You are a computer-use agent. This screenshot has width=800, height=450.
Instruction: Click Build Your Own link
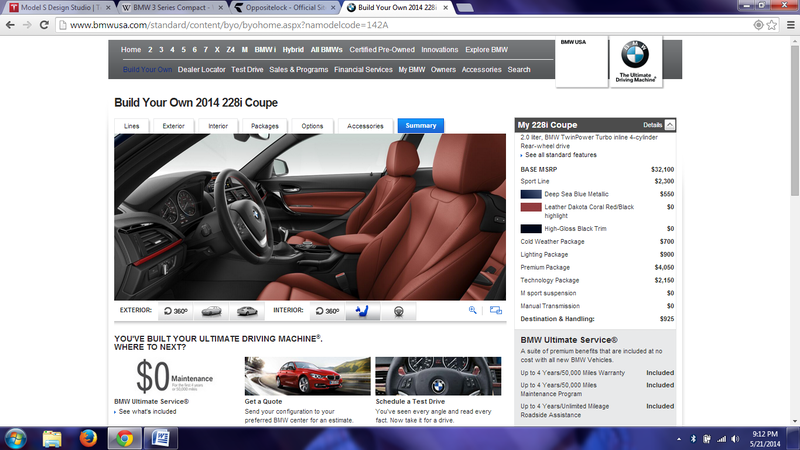[147, 69]
